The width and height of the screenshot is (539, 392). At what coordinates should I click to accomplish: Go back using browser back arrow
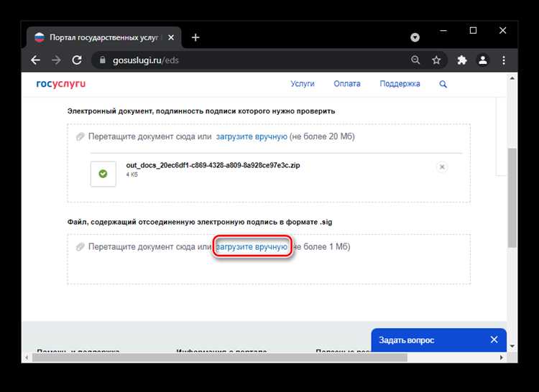point(35,60)
